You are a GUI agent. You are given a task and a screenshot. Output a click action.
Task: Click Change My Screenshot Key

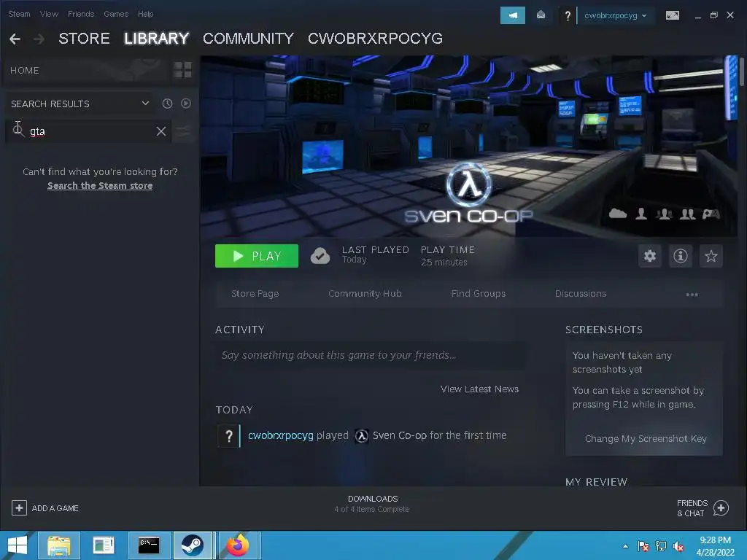tap(646, 438)
